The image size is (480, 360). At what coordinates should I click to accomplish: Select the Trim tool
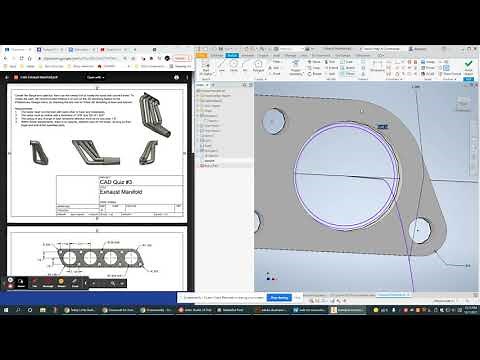(330, 62)
